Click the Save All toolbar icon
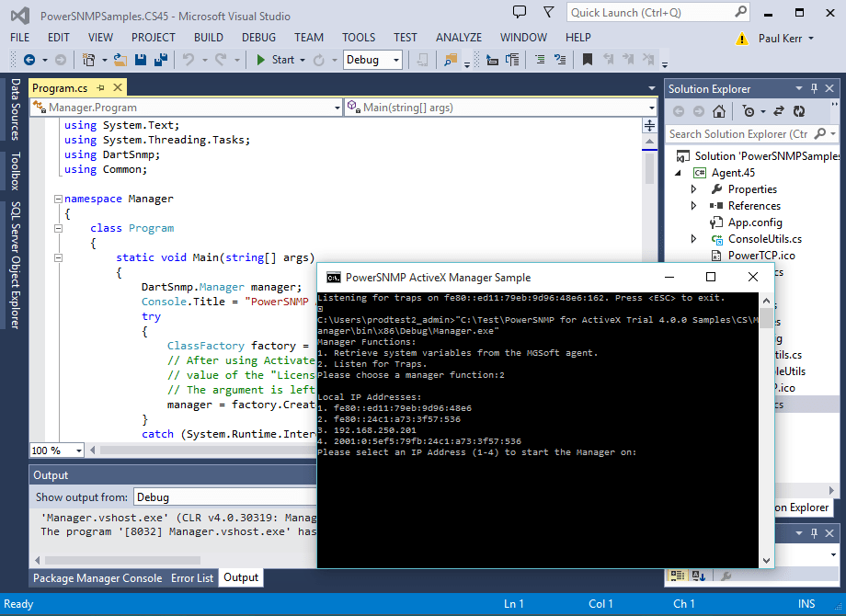846x616 pixels. coord(160,60)
